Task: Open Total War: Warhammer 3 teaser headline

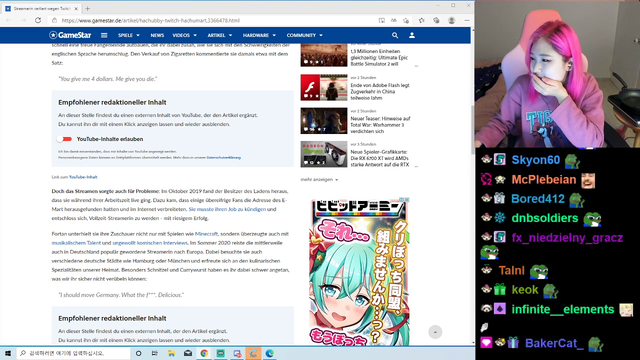Action: [380, 125]
